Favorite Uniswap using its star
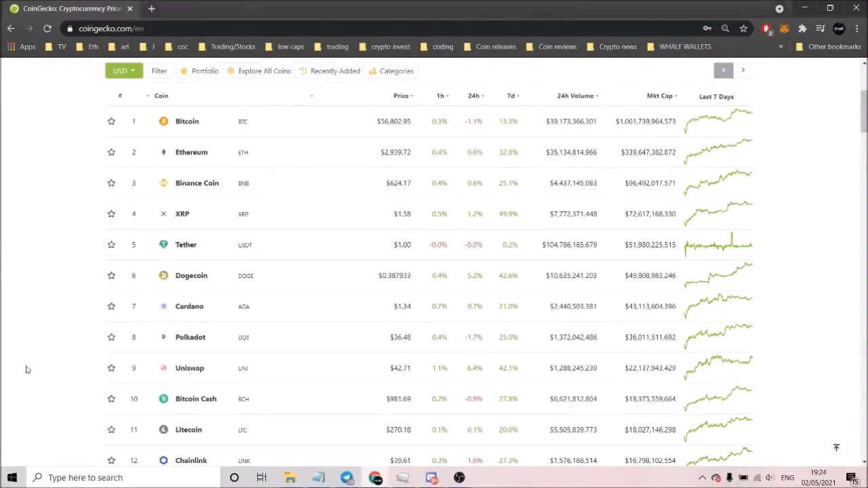 pos(111,368)
